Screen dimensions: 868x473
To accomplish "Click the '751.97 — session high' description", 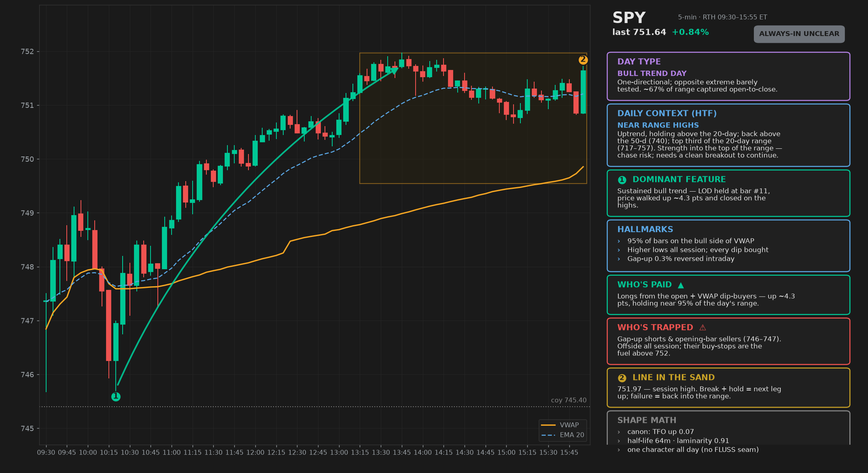I will (x=699, y=393).
